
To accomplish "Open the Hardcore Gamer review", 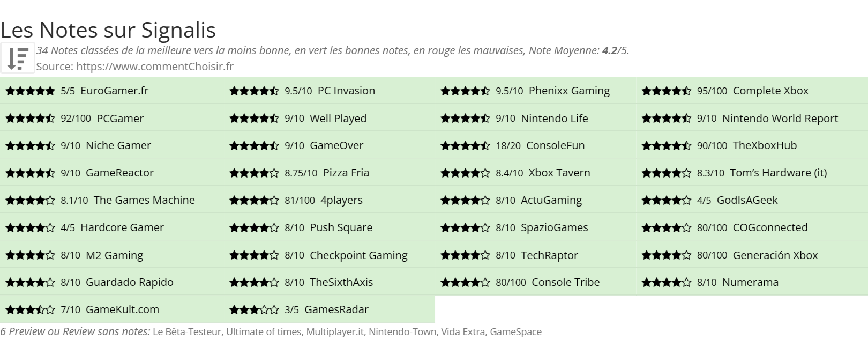I will [x=122, y=227].
